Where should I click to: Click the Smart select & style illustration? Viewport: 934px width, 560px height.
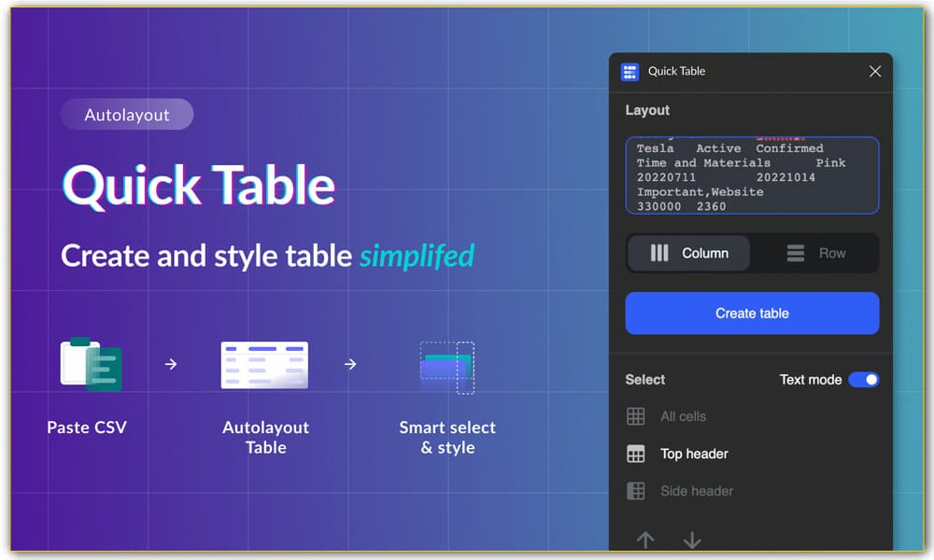pos(446,365)
